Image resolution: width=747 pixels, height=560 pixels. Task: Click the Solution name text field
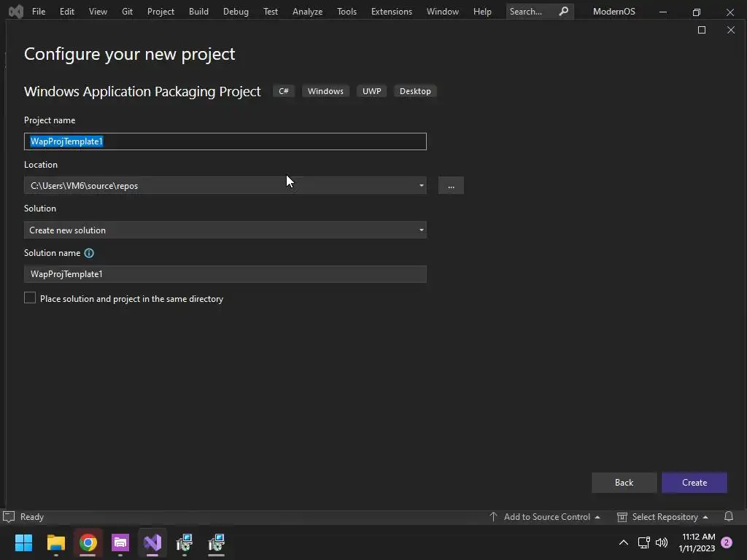coord(225,274)
